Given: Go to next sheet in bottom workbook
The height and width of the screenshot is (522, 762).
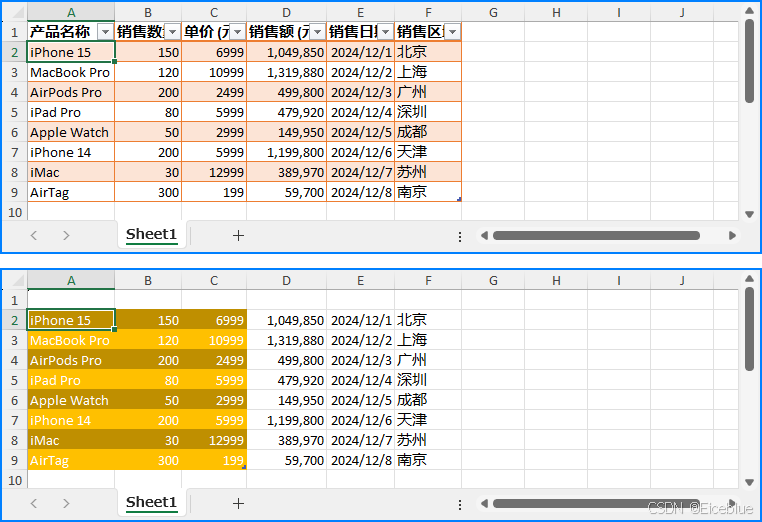Looking at the screenshot, I should click(x=66, y=504).
